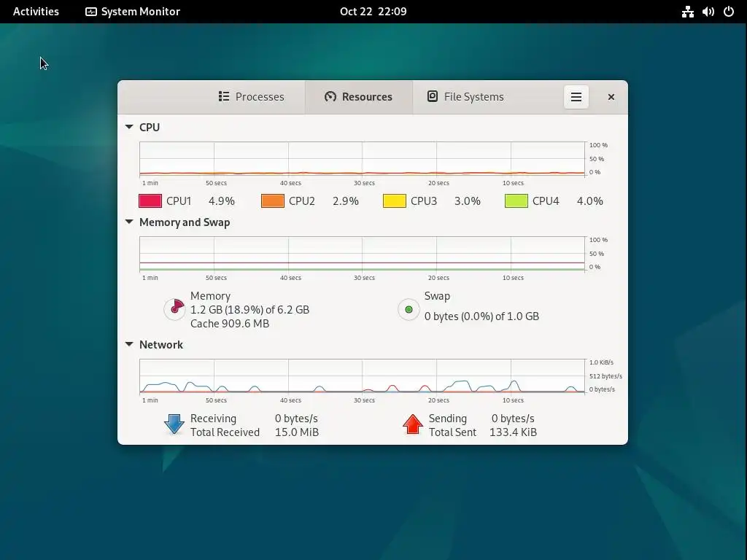Close the System Monitor window

(x=611, y=97)
